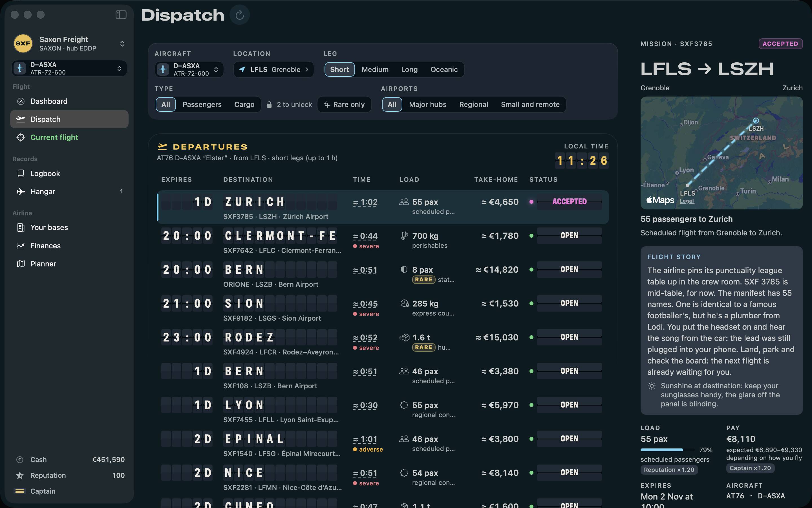812x508 pixels.
Task: Filter airports by Major hubs
Action: click(427, 104)
